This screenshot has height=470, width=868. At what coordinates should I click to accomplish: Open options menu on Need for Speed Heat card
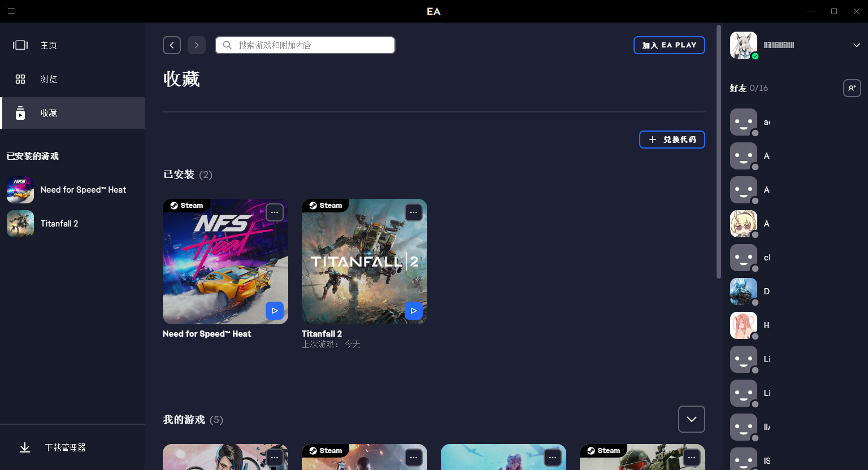(275, 212)
